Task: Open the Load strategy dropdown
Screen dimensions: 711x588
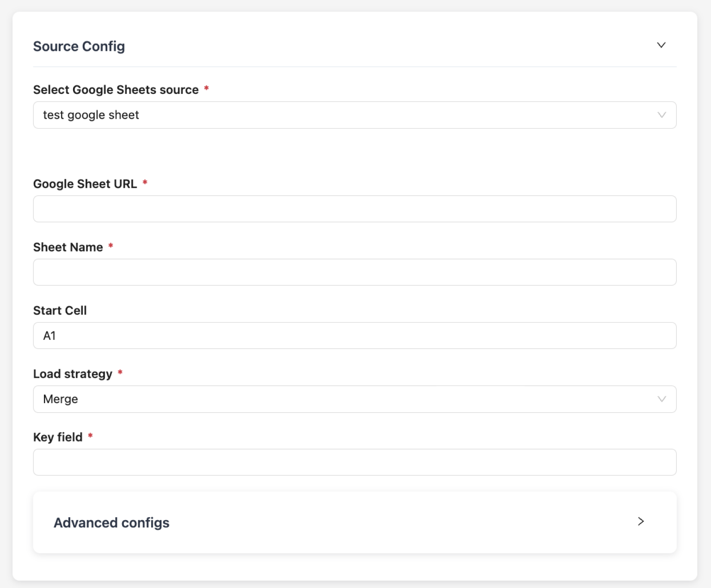Action: tap(354, 399)
